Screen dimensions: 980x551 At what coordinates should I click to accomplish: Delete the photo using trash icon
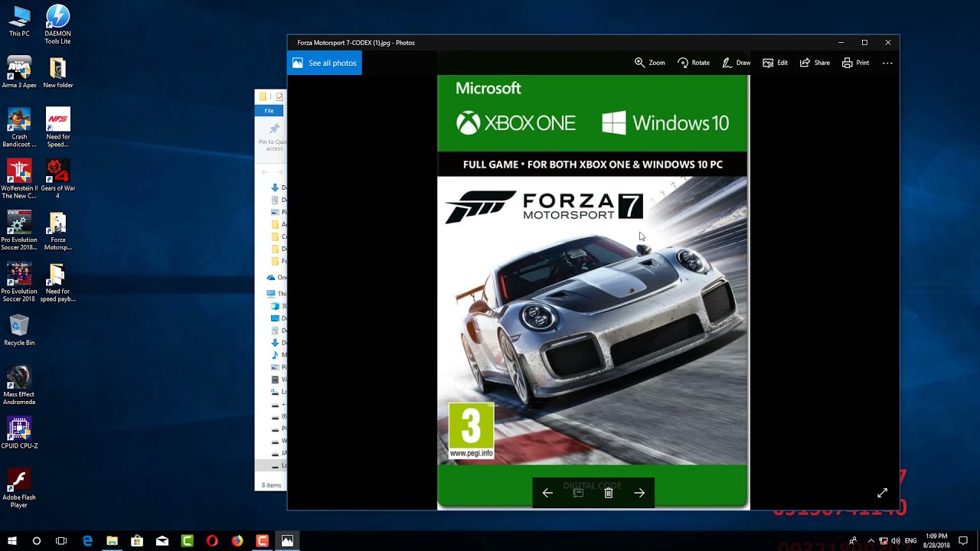[x=609, y=493]
